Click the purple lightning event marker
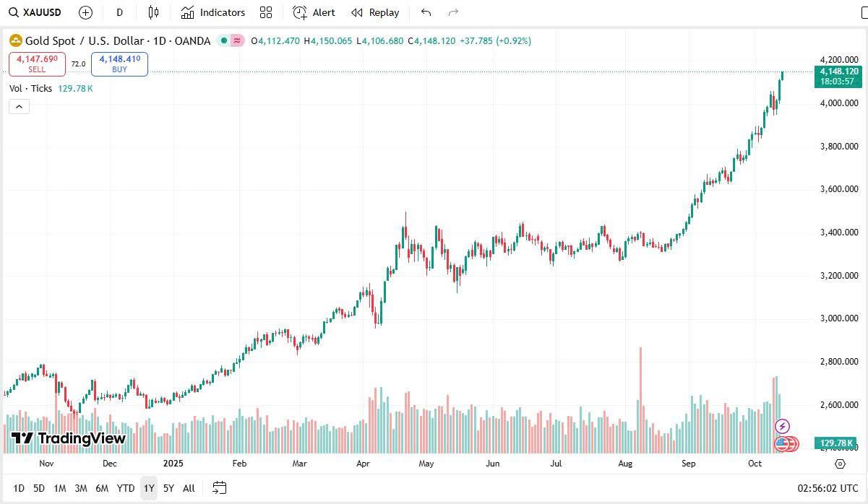The image size is (868, 504). pyautogui.click(x=782, y=426)
